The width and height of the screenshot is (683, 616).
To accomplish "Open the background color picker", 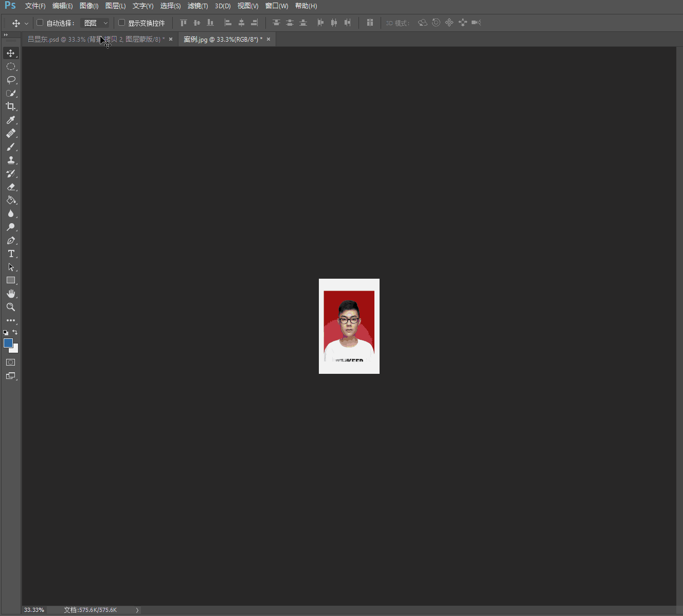I will (x=15, y=350).
